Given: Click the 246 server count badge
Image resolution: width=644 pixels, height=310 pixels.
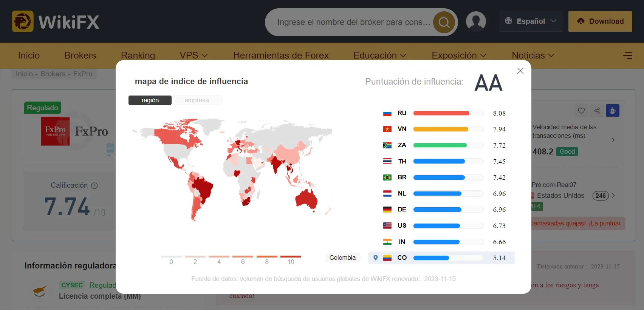Looking at the screenshot, I should point(601,196).
